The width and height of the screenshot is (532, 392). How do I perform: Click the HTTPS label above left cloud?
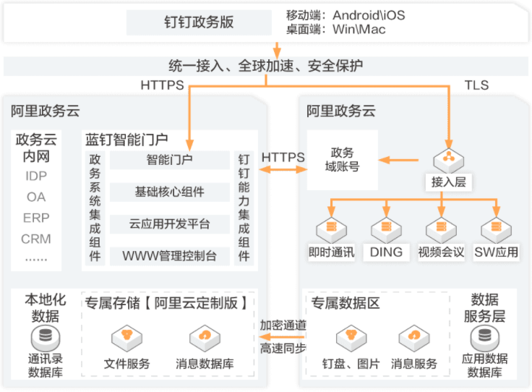pos(162,85)
